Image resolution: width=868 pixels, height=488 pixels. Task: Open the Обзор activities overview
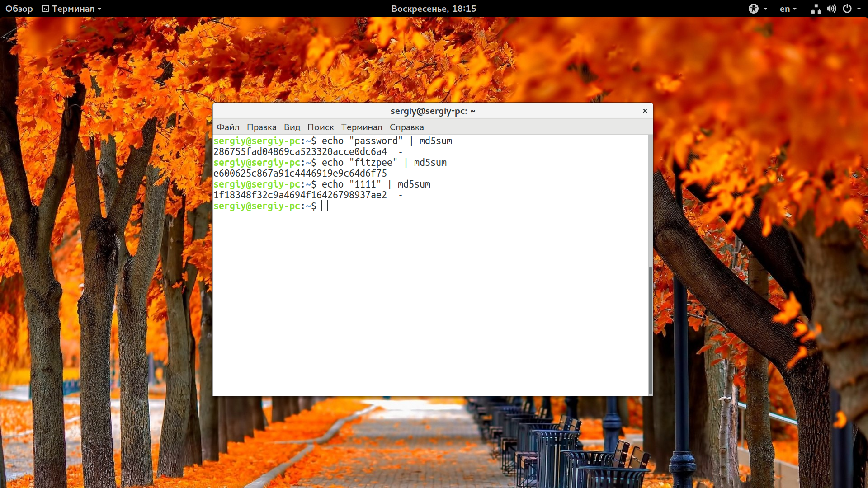click(19, 9)
